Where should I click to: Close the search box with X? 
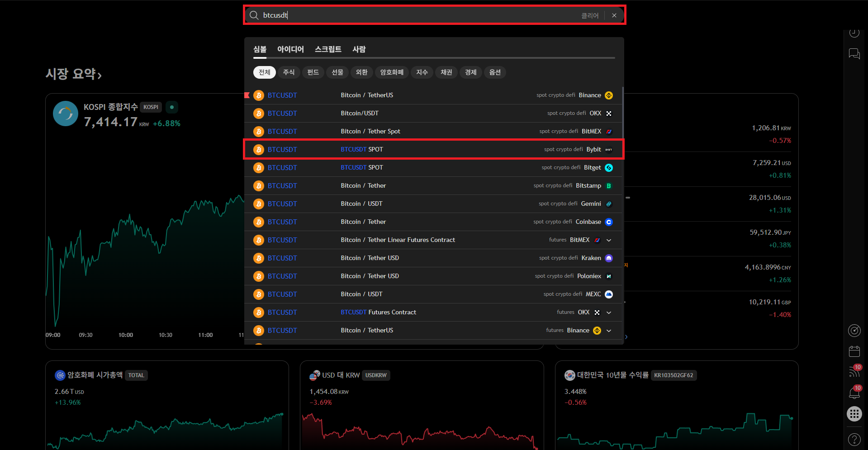(x=614, y=15)
